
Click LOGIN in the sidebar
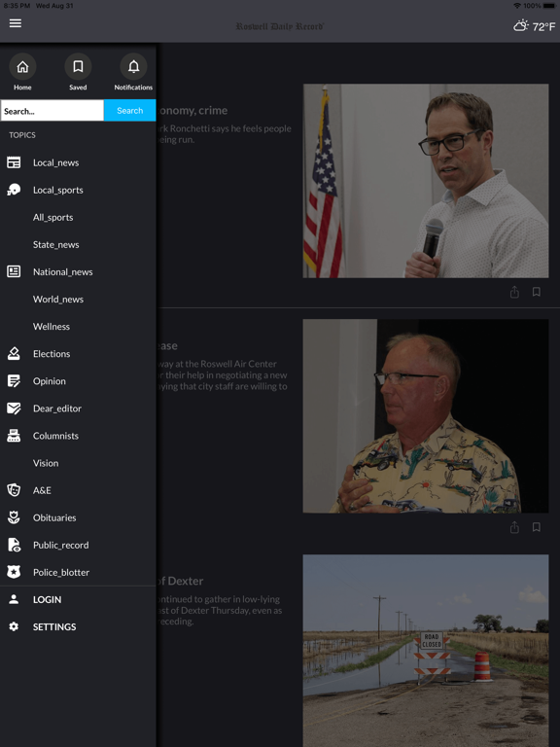pyautogui.click(x=47, y=599)
